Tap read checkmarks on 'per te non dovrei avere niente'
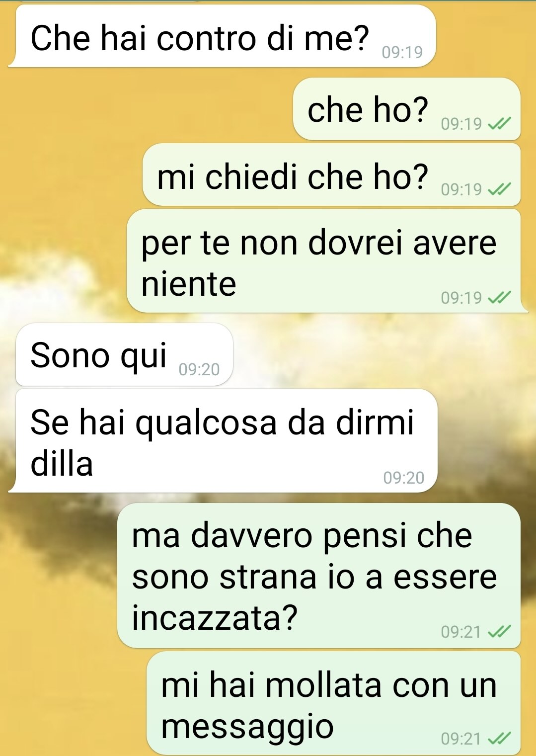This screenshot has height=756, width=536. click(499, 298)
